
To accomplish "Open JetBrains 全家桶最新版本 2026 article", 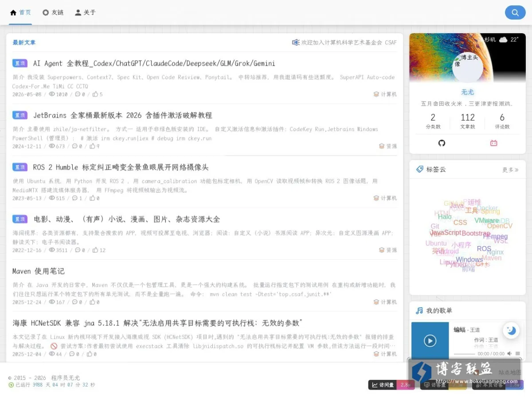I will tap(122, 115).
